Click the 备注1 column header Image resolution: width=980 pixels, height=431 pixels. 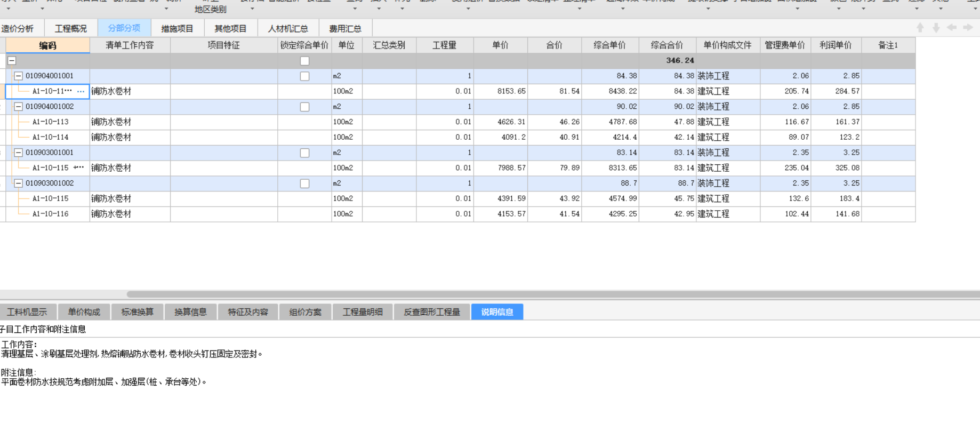(888, 45)
